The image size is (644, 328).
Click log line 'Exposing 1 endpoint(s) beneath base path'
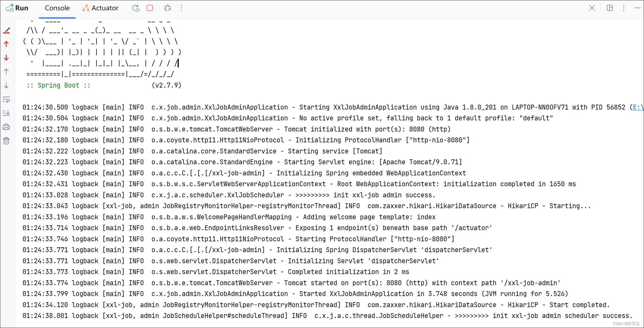click(257, 228)
